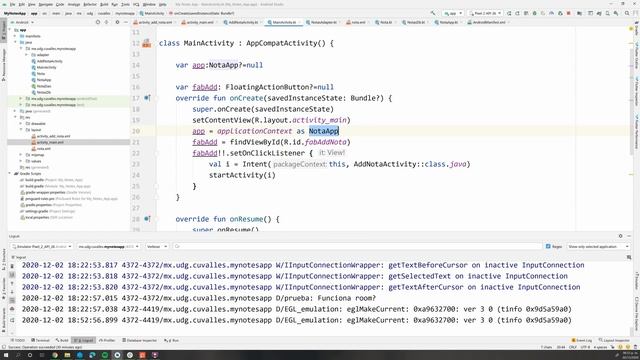Hide the Logcat panel
Viewport: 640px width, 360px height.
pyautogui.click(x=629, y=236)
